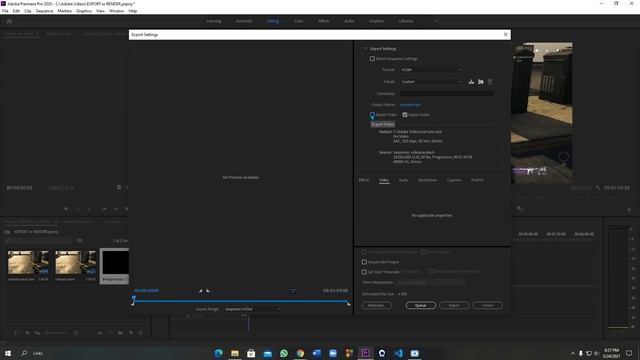Click the Set In Point marker icon

(x=200, y=291)
